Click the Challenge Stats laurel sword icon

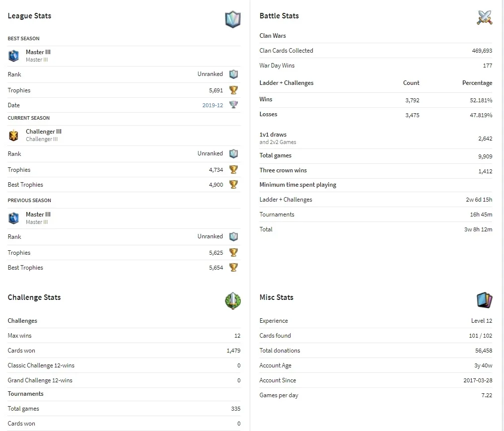233,301
